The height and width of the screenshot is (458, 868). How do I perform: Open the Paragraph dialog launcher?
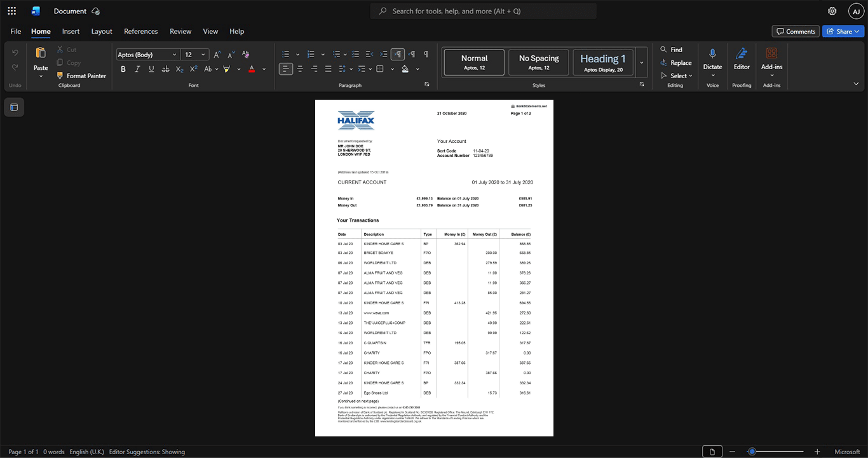tap(427, 84)
